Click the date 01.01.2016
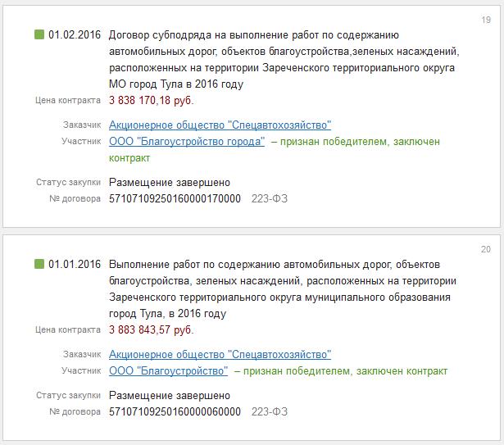 click(x=75, y=264)
